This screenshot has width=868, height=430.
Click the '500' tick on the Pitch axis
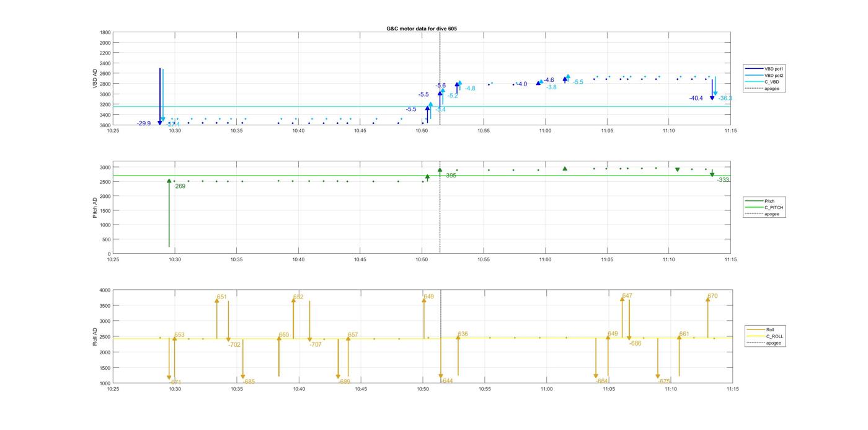107,240
